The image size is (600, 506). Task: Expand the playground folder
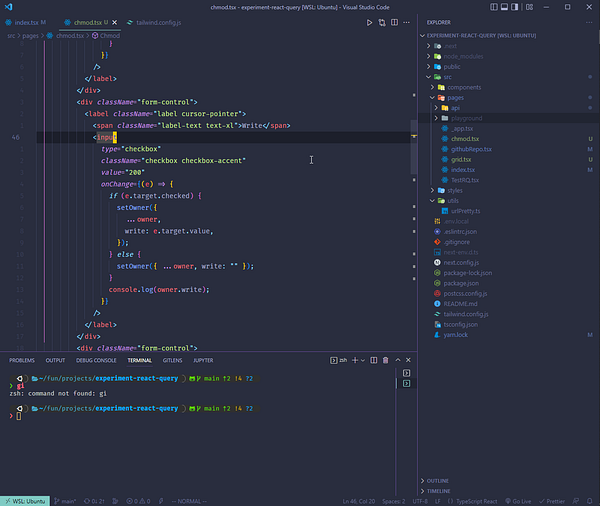436,118
